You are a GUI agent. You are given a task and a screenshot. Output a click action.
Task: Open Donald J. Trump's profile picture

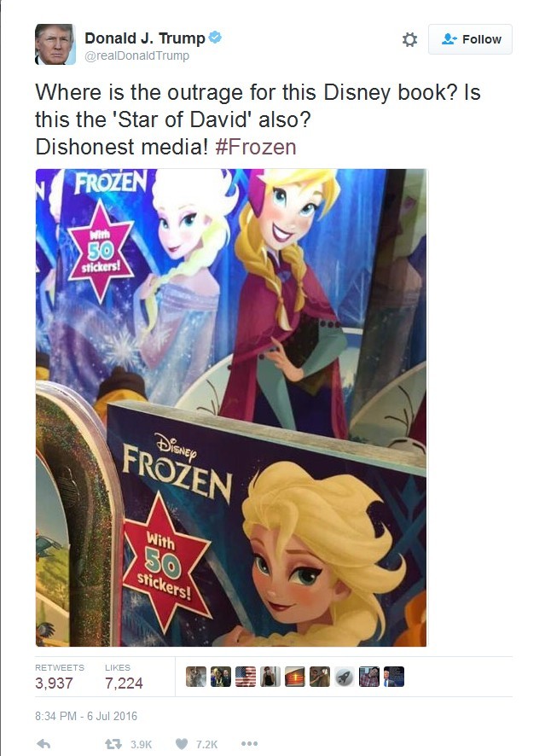[x=55, y=44]
